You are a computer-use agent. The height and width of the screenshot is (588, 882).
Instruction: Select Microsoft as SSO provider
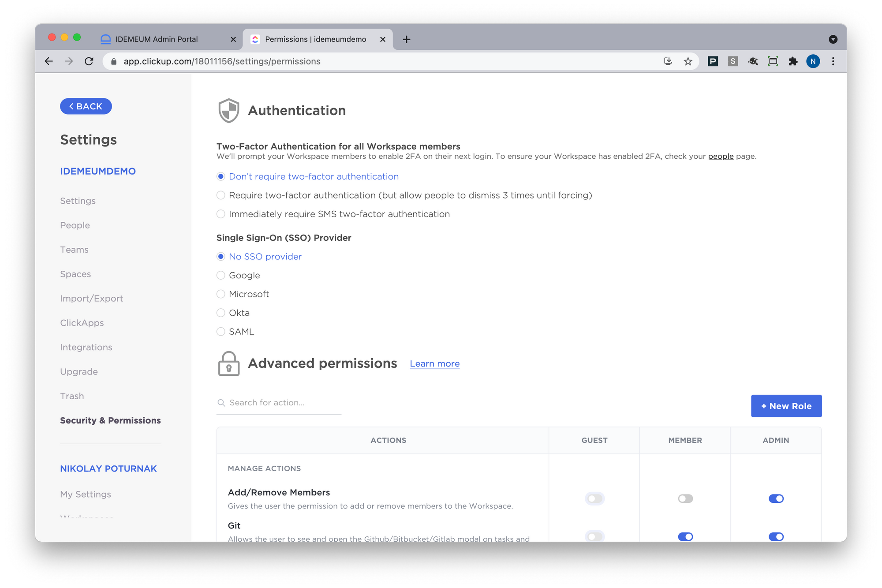point(221,294)
